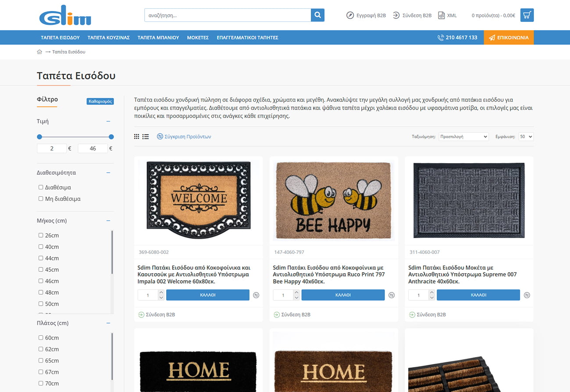Image resolution: width=570 pixels, height=392 pixels.
Task: Collapse the Τιμή filter section
Action: [108, 121]
